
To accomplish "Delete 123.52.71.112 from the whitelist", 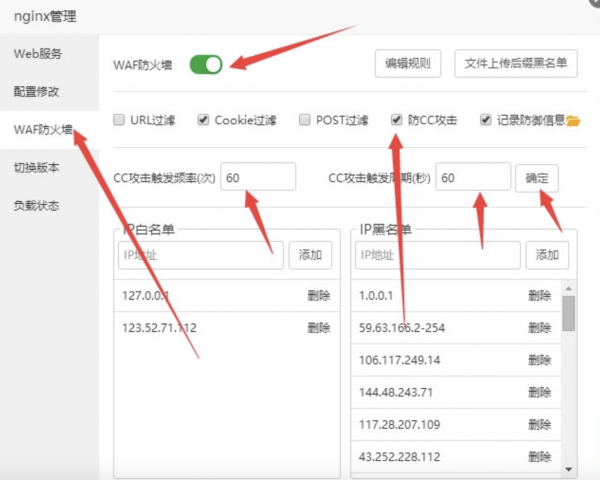I will (x=318, y=328).
